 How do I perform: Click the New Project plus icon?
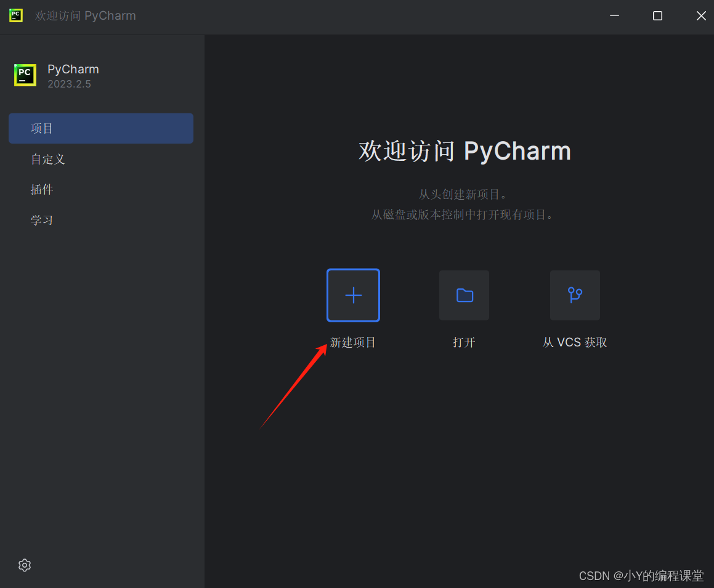point(354,295)
